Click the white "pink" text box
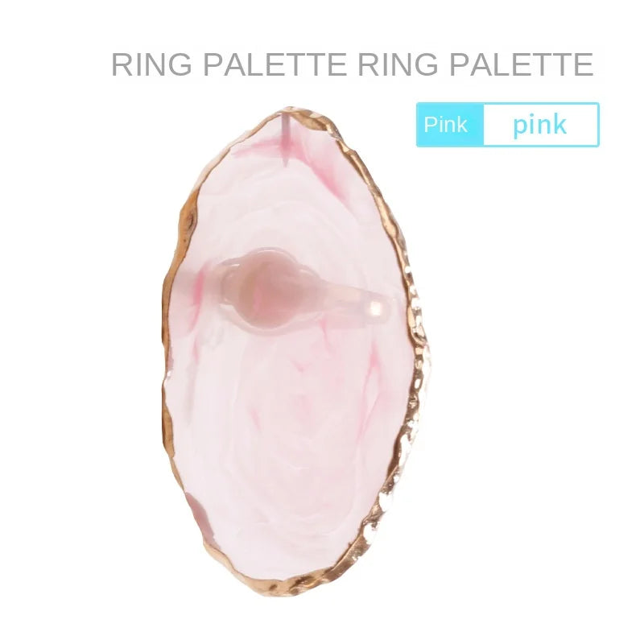 (x=540, y=125)
